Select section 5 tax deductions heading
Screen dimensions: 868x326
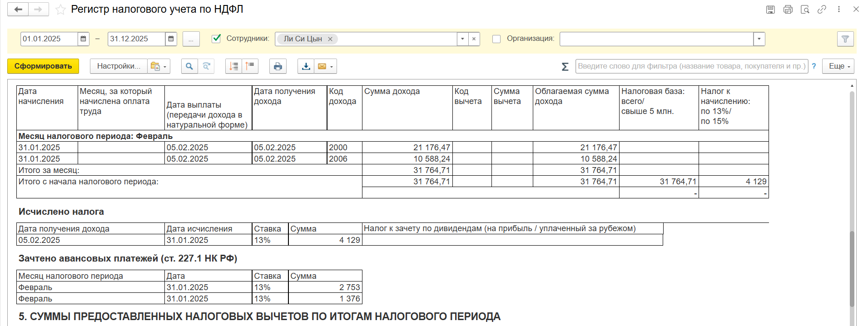coord(259,316)
